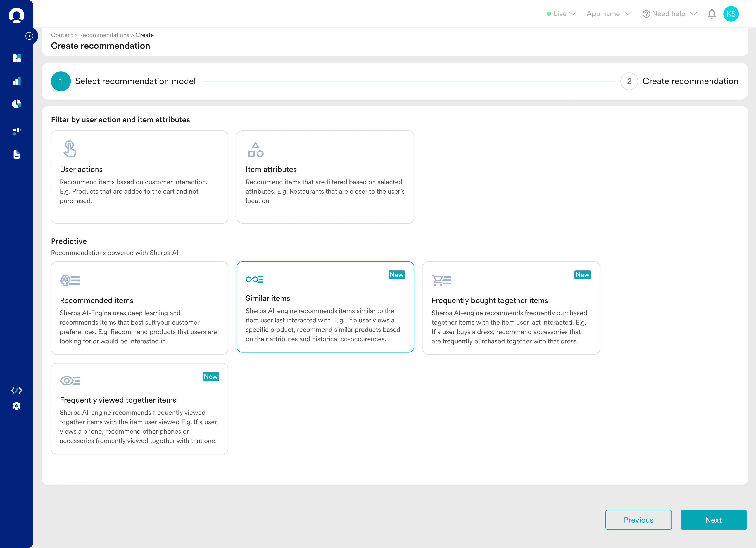
Task: Select the User actions model card
Action: tap(139, 177)
